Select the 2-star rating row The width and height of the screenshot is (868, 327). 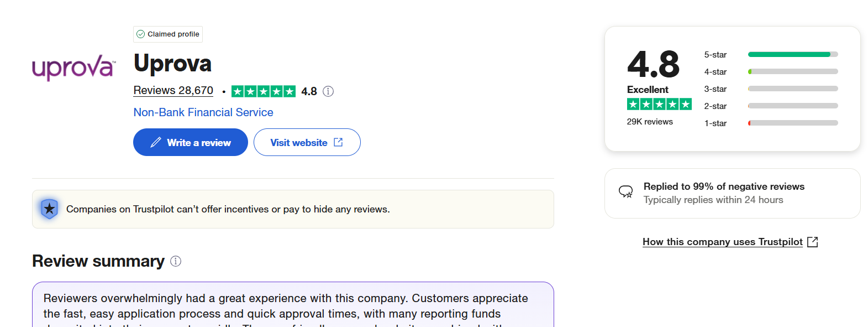[x=771, y=106]
